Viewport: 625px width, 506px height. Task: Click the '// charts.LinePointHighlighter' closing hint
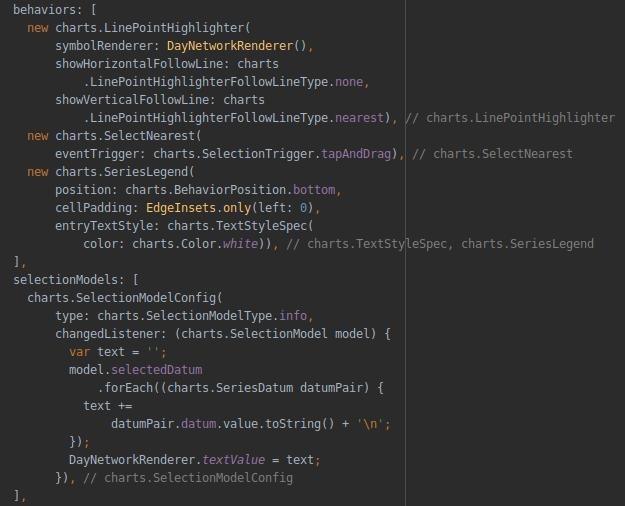[510, 118]
